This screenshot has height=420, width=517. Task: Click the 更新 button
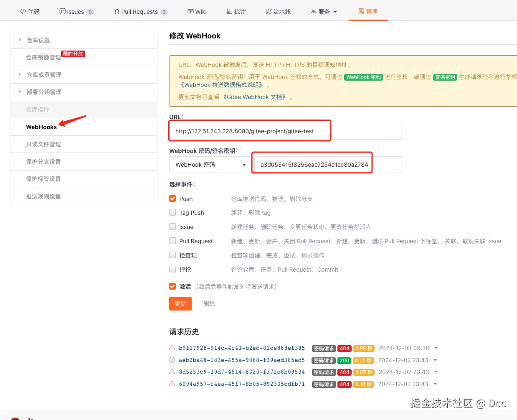coord(180,304)
